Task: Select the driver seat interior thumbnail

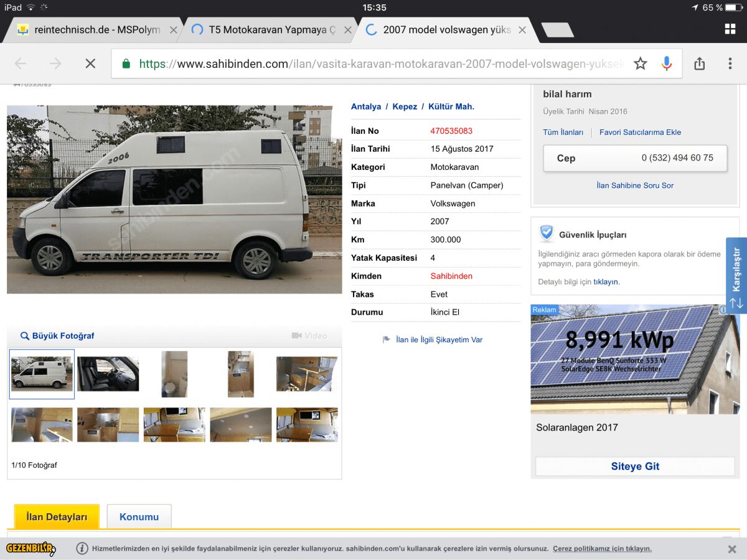Action: 108,374
